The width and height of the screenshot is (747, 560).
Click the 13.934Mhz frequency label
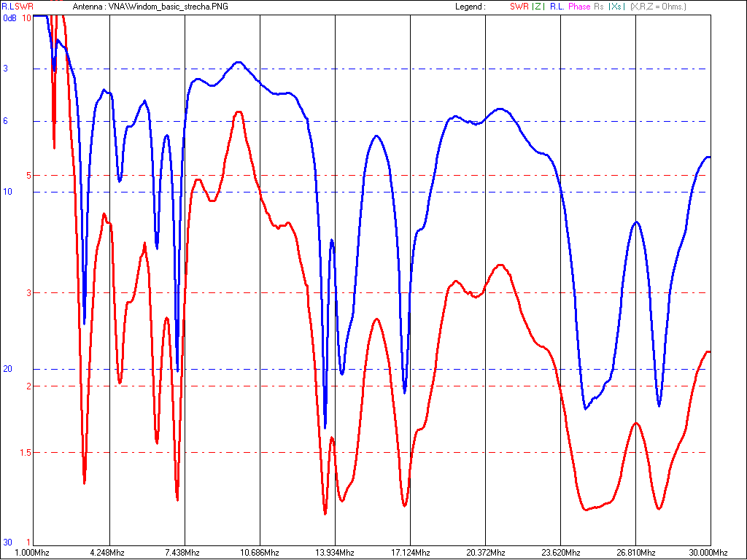click(x=335, y=553)
